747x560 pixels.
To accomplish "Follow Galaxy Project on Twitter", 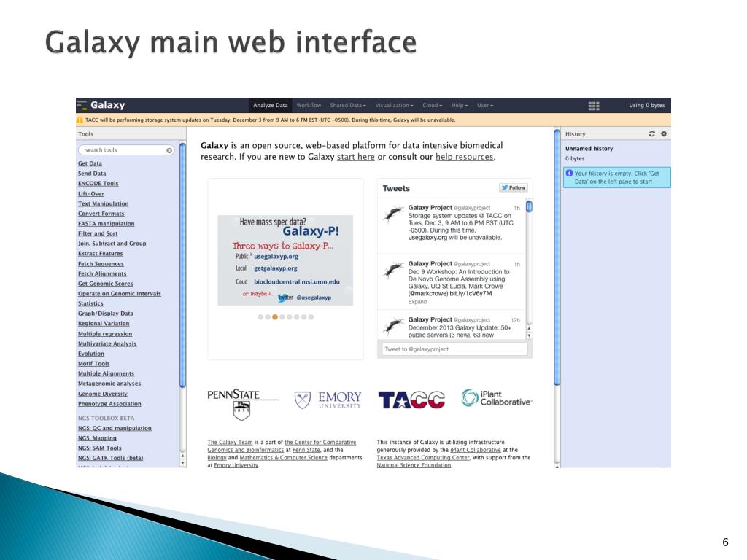I will [x=513, y=187].
